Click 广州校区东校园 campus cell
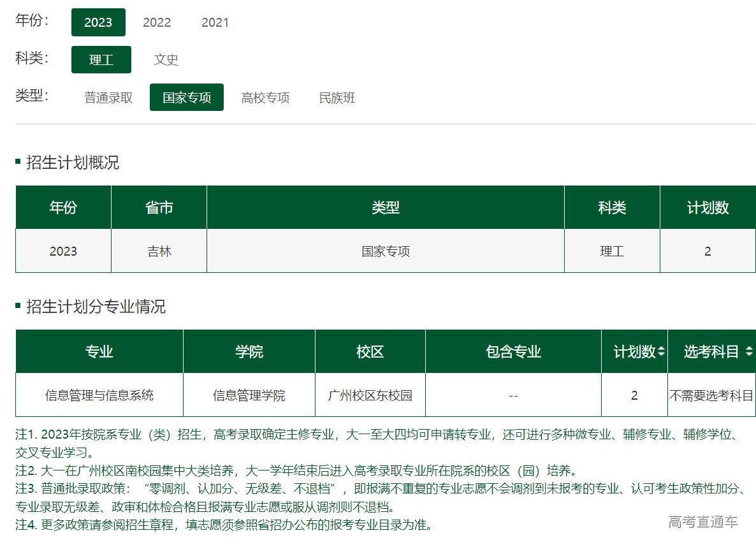The height and width of the screenshot is (547, 756). pyautogui.click(x=370, y=395)
